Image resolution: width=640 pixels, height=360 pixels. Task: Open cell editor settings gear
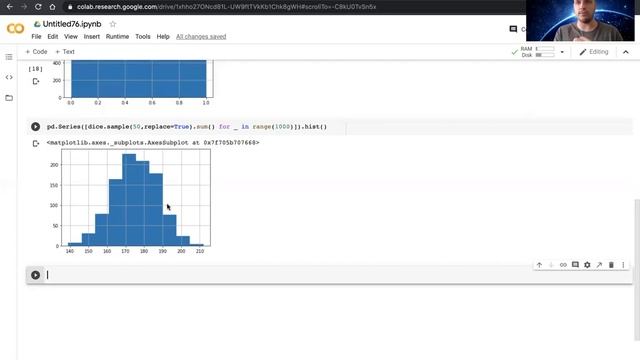coord(587,265)
